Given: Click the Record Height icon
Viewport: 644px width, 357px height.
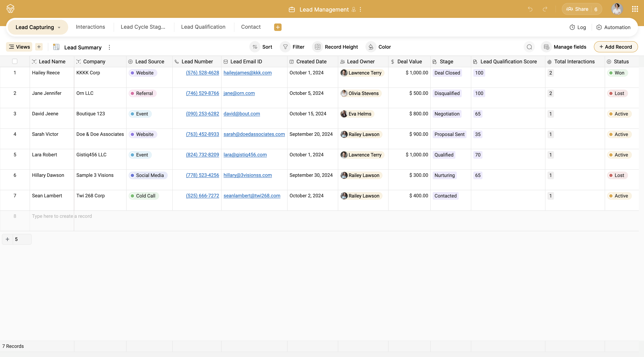Looking at the screenshot, I should tap(318, 47).
